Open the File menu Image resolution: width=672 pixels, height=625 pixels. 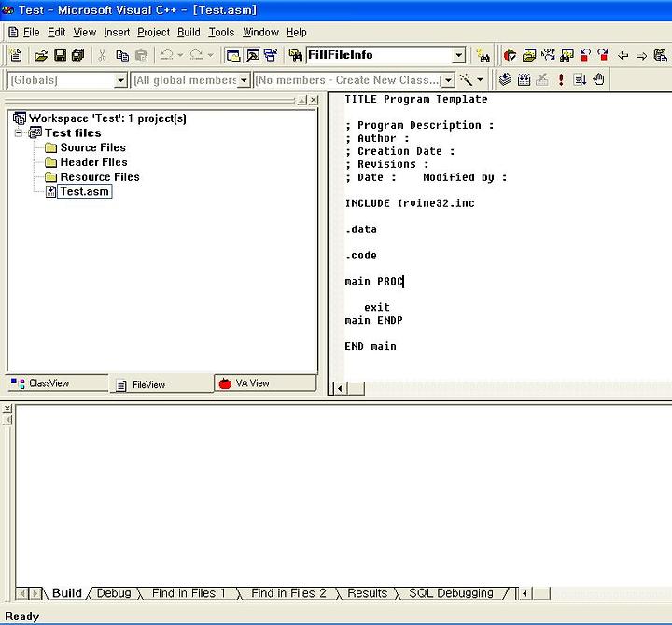pos(31,32)
